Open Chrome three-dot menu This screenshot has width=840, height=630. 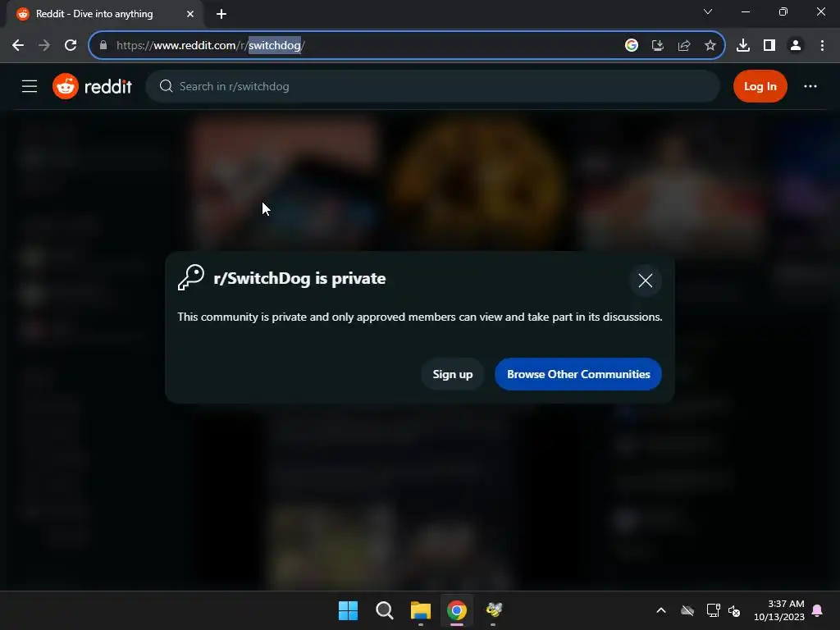[x=822, y=46]
